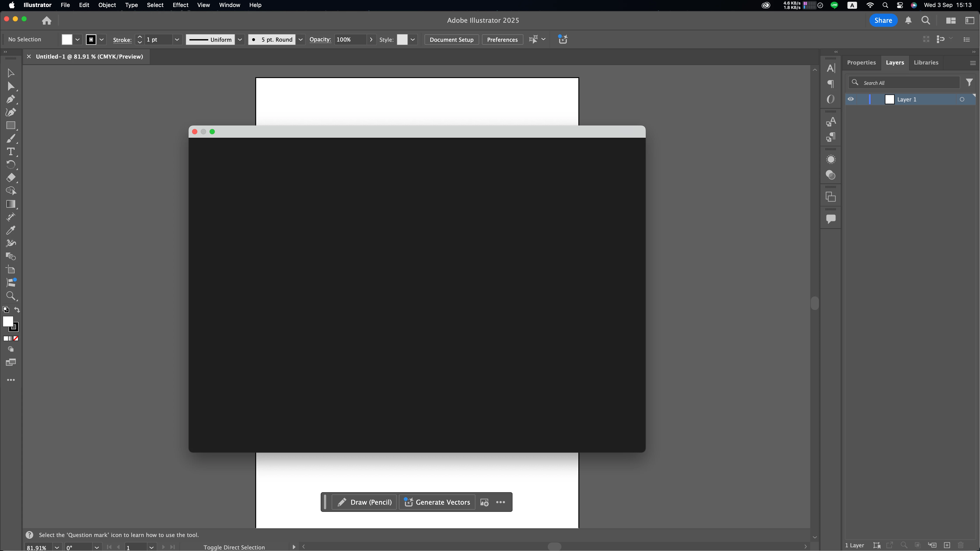Select the Pen tool

[x=11, y=99]
